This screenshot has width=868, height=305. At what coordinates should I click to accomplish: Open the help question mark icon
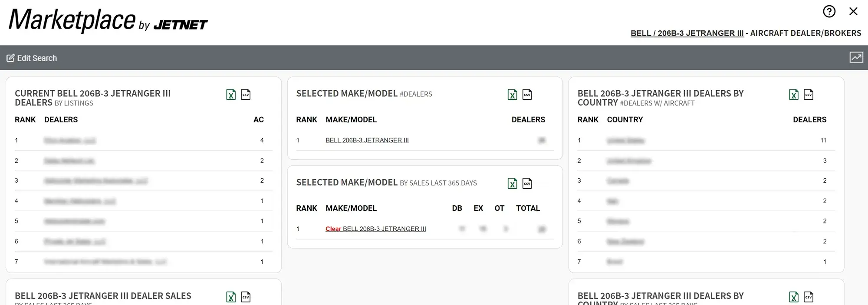tap(829, 11)
